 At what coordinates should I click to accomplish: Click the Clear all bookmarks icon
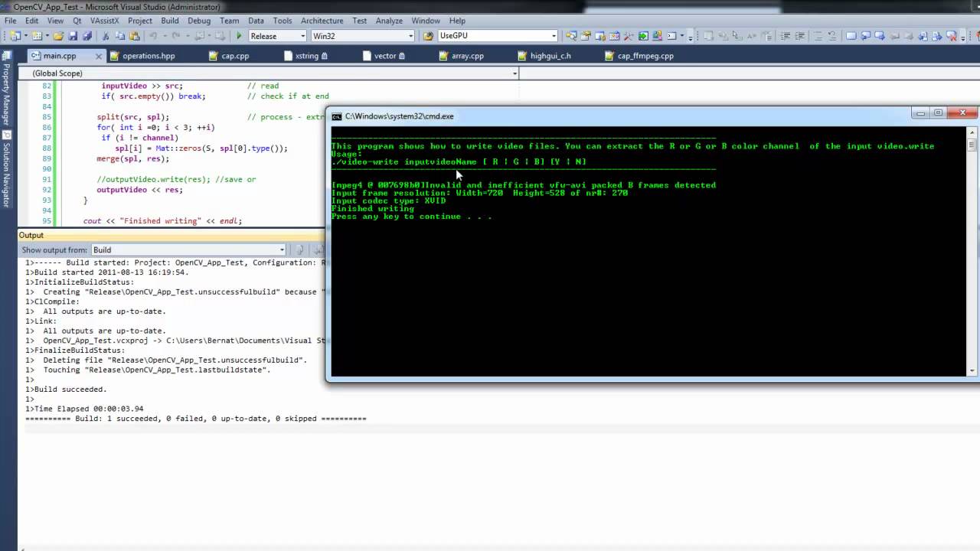click(952, 36)
